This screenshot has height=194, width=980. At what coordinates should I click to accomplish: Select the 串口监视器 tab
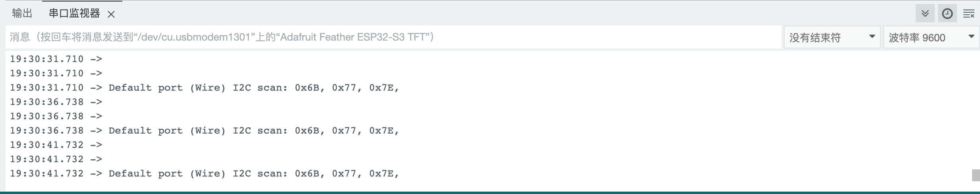coord(74,14)
